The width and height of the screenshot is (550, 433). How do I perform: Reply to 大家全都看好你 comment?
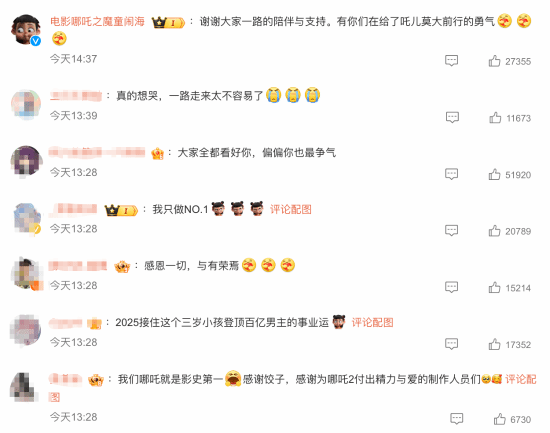click(x=451, y=174)
